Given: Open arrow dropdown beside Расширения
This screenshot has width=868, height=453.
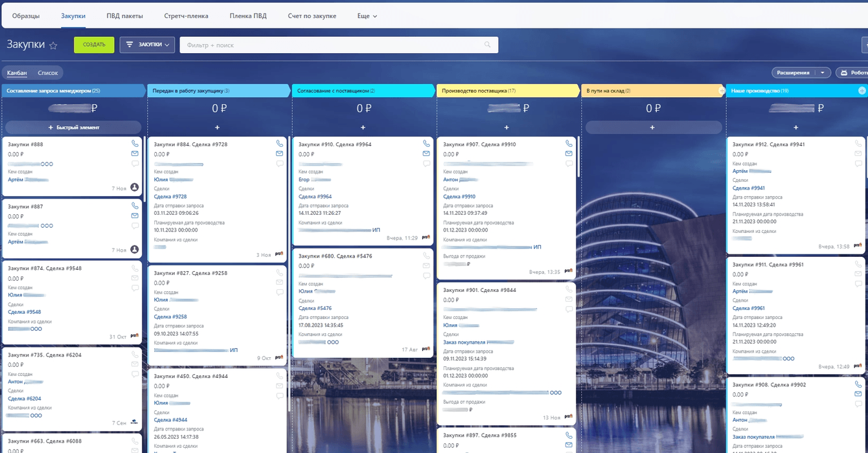Looking at the screenshot, I should (823, 72).
